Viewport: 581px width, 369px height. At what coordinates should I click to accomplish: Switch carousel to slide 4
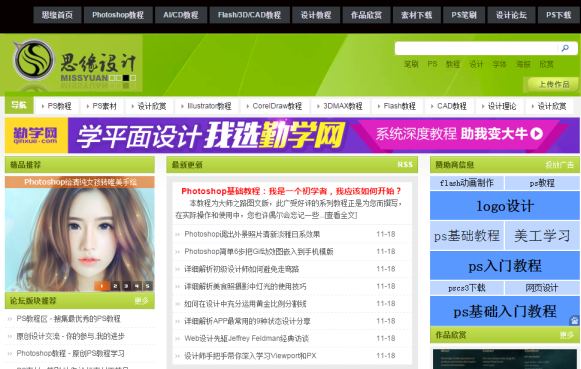point(137,286)
